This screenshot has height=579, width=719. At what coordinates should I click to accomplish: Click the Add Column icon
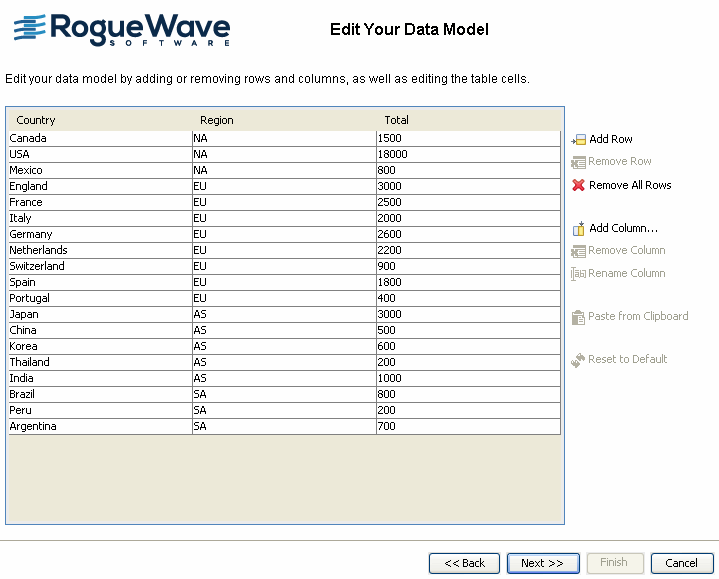click(x=578, y=229)
